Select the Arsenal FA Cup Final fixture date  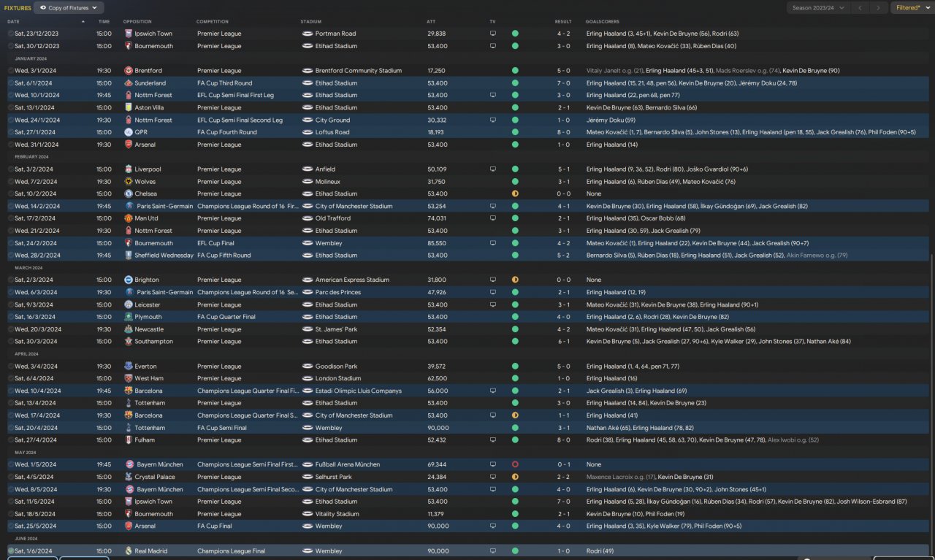[x=35, y=526]
